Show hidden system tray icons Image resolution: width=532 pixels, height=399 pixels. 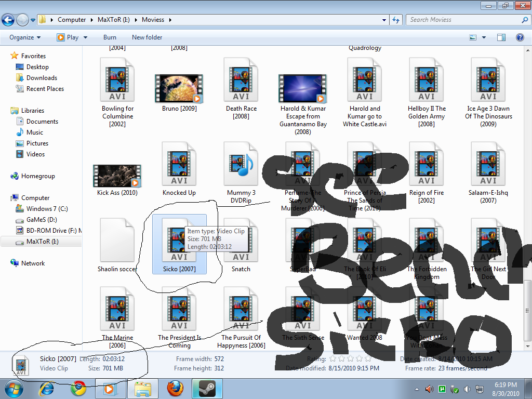(417, 389)
